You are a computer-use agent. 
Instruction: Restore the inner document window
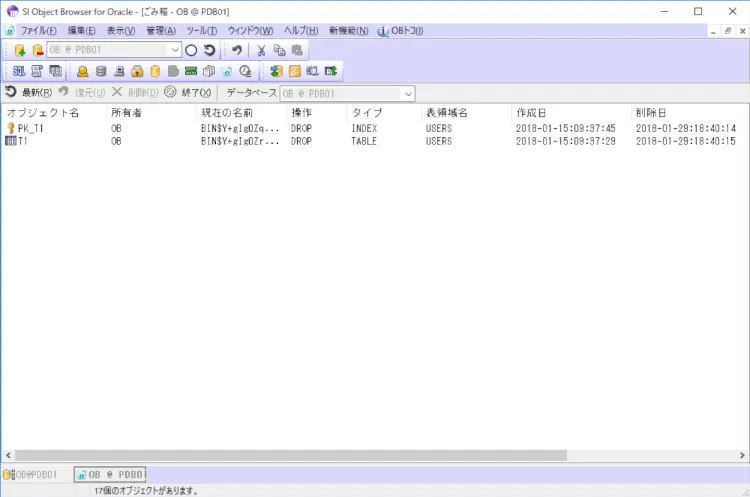pyautogui.click(x=728, y=31)
